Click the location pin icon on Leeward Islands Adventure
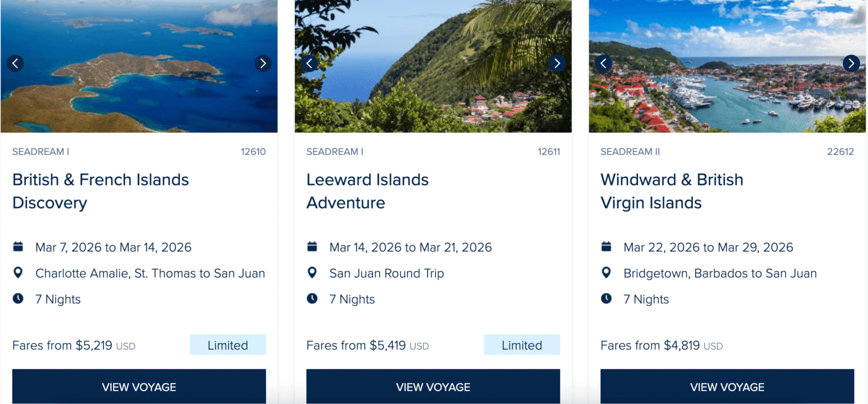 tap(312, 272)
